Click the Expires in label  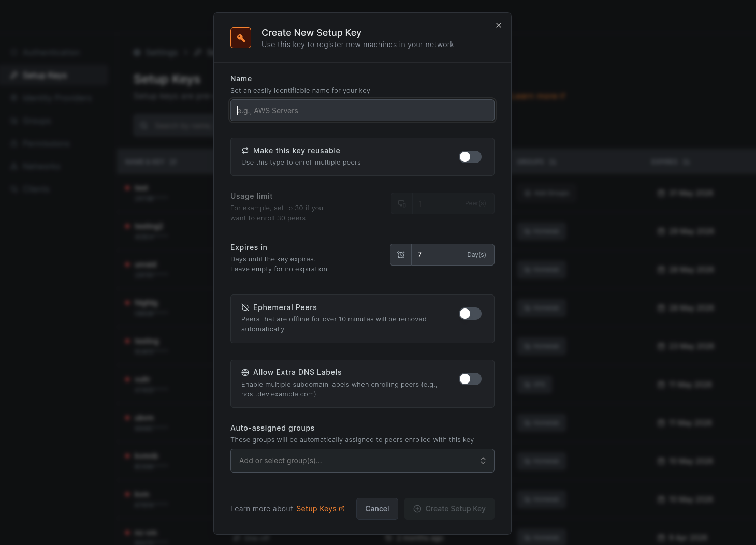coord(249,247)
